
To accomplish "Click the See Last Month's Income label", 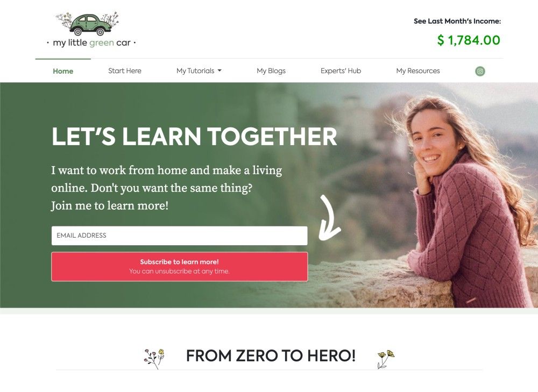I will point(457,22).
